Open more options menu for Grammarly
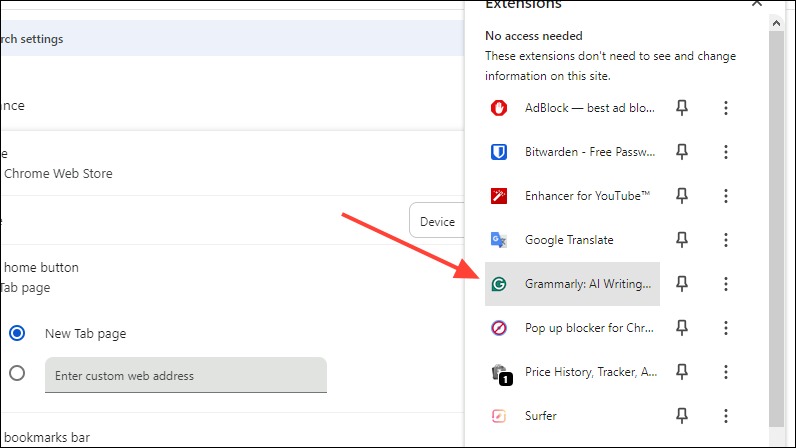This screenshot has height=448, width=796. click(725, 283)
